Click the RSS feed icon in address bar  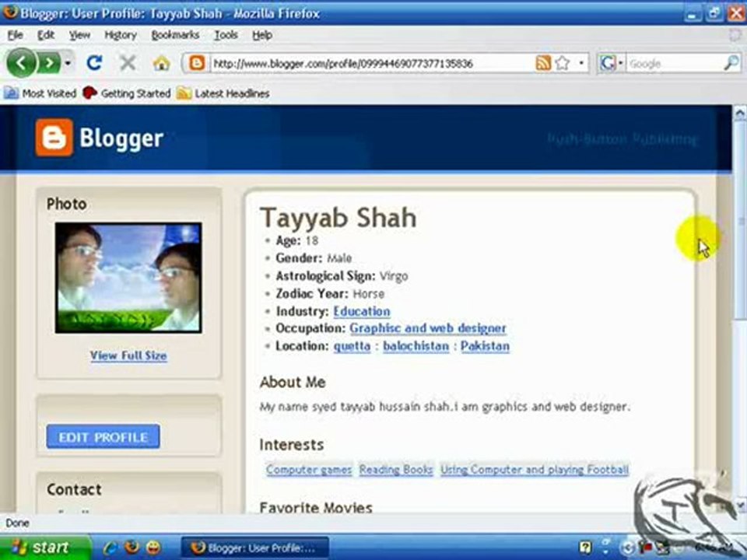click(x=543, y=63)
